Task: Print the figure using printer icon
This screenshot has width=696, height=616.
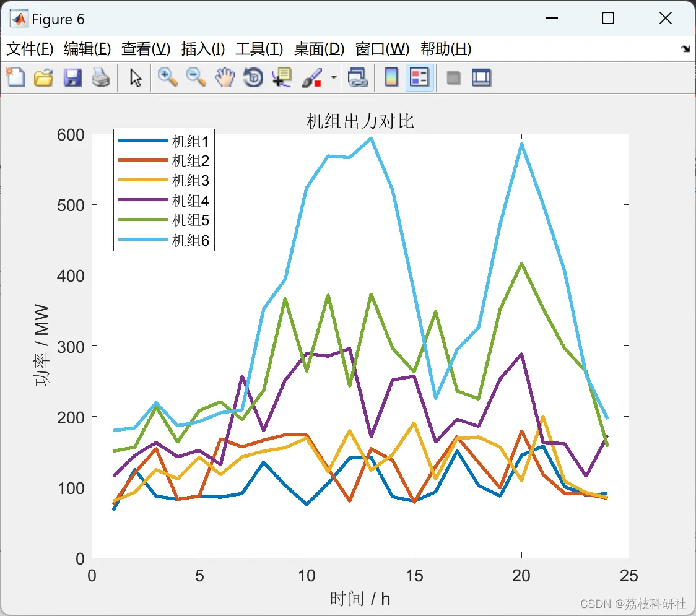Action: 101,77
